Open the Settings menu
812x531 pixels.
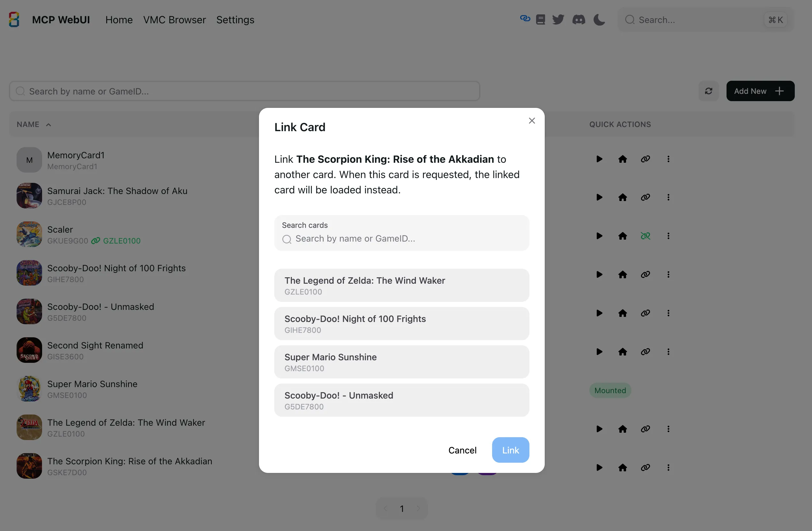235,20
